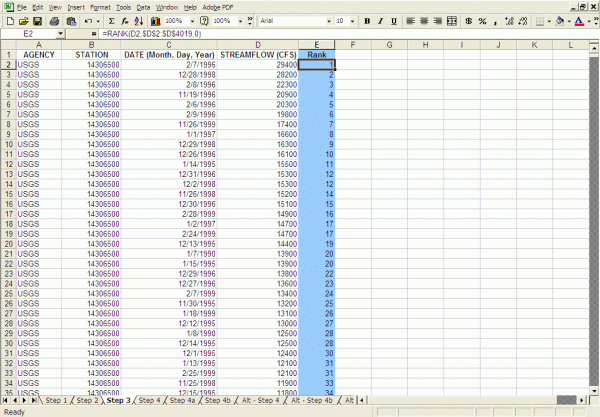Click the Sort Ascending icon
Viewport: 600px width, 417px height.
pos(139,21)
